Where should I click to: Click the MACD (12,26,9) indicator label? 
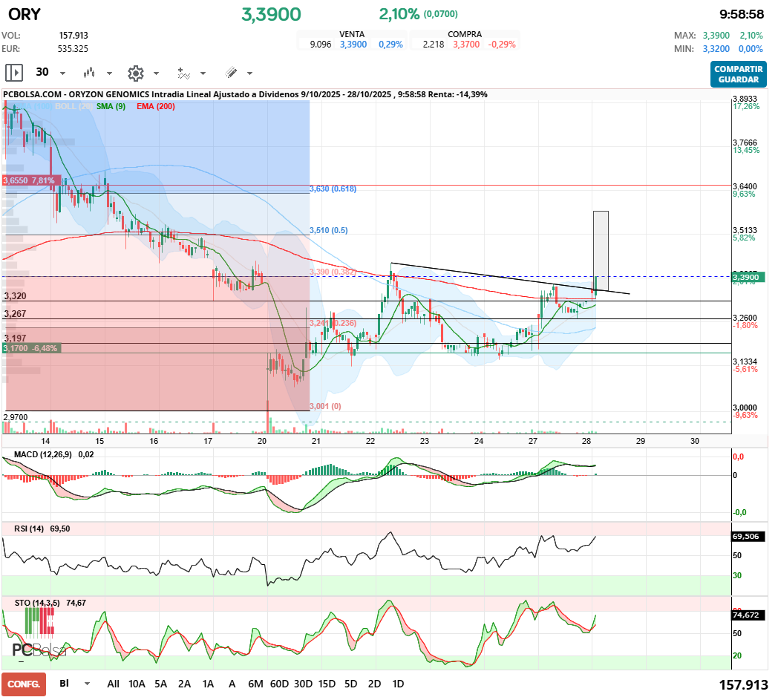click(42, 454)
